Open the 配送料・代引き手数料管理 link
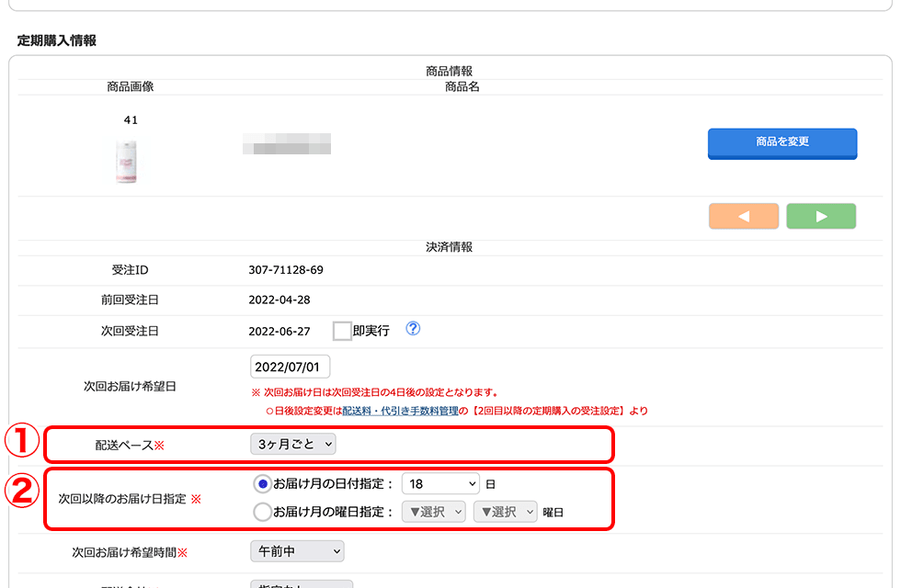The width and height of the screenshot is (901, 588). point(400,411)
